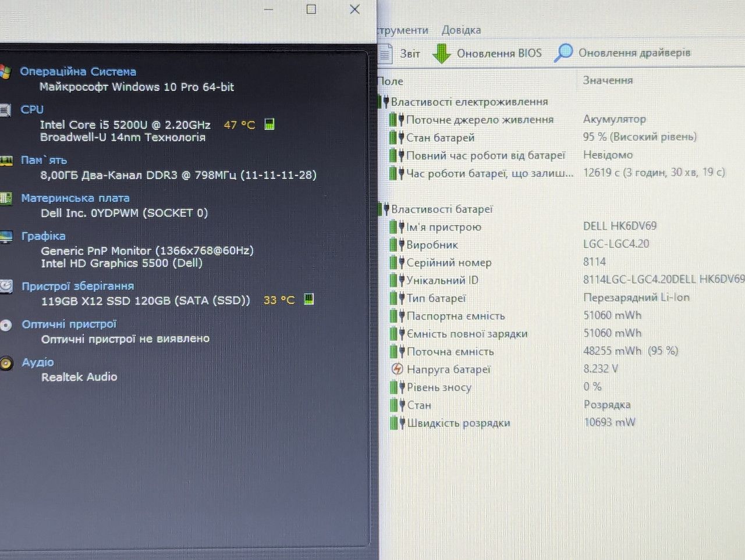This screenshot has height=560, width=745.
Task: Click the battery icon beside Рівень зносу
Action: click(398, 387)
